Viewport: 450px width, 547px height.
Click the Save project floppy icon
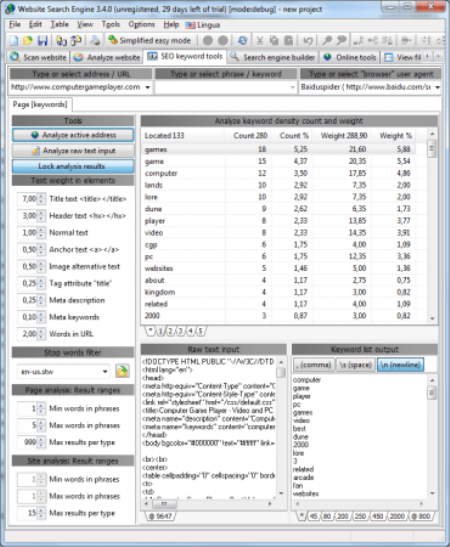point(42,41)
